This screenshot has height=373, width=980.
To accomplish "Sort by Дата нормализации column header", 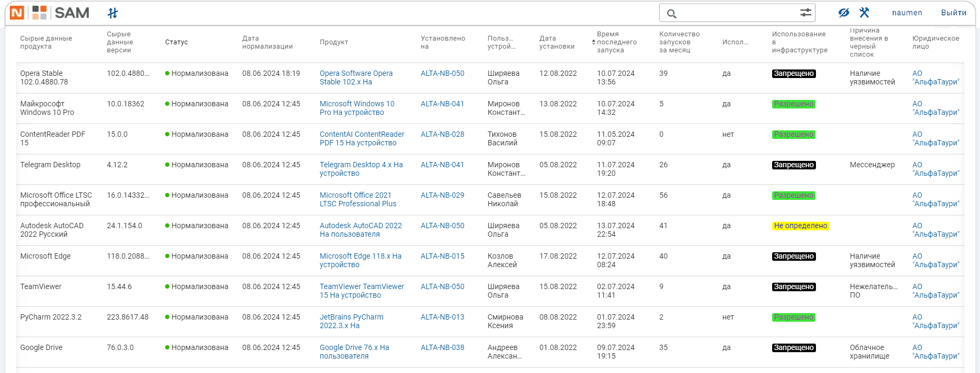I will [x=267, y=42].
